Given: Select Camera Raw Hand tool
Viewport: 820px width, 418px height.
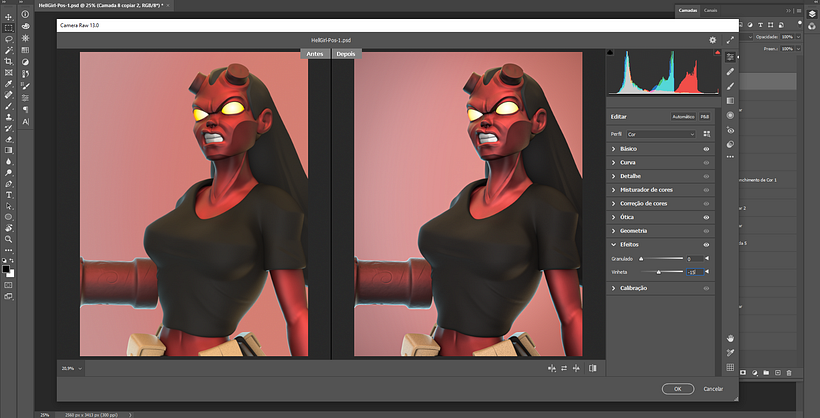Looking at the screenshot, I should pyautogui.click(x=731, y=338).
